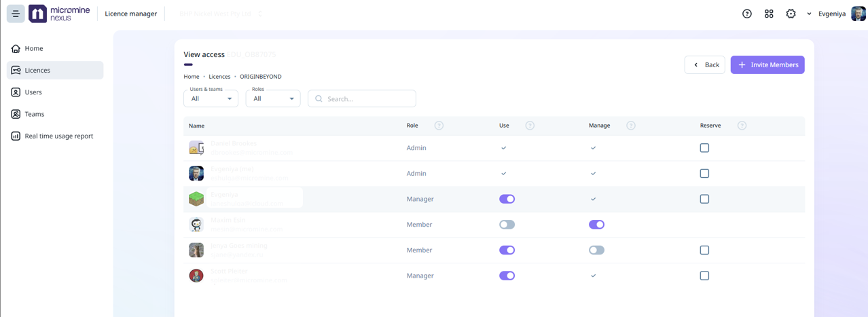This screenshot has height=317, width=868.
Task: Open the settings gear icon
Action: [791, 14]
